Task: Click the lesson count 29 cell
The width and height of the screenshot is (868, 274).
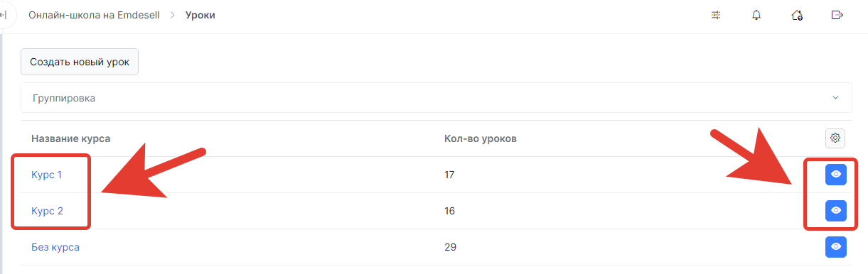Action: (x=450, y=247)
